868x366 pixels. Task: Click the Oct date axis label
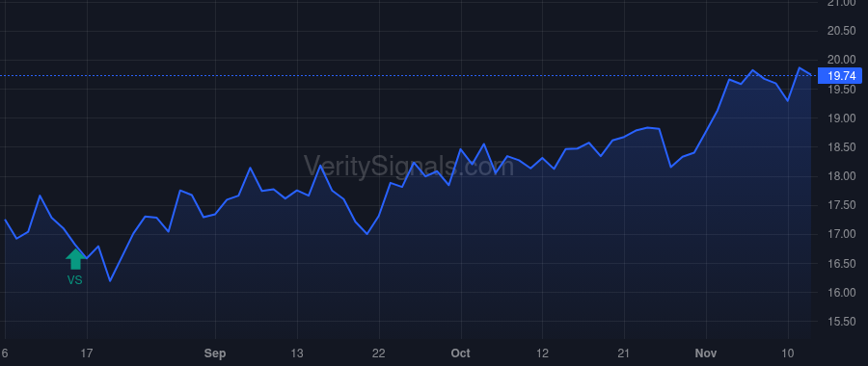[x=461, y=353]
